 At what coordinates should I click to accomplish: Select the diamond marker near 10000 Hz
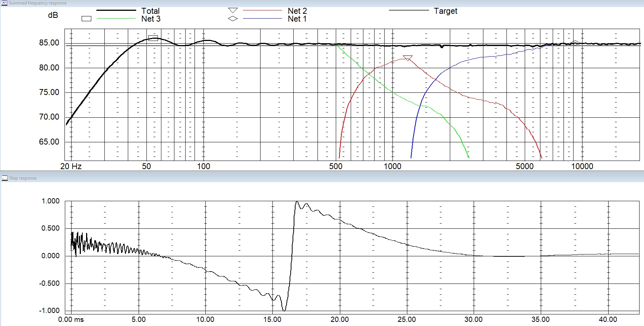point(575,43)
